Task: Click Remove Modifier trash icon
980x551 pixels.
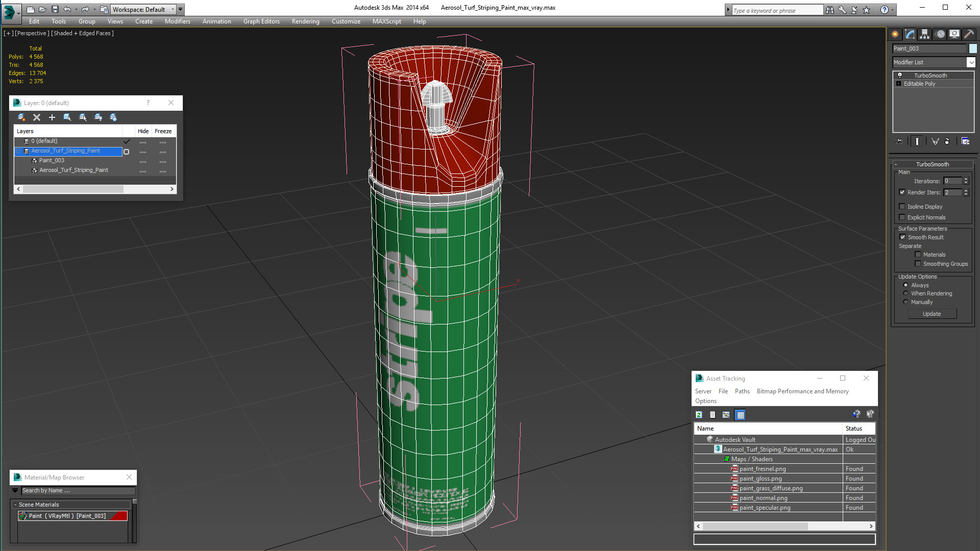Action: coord(947,141)
